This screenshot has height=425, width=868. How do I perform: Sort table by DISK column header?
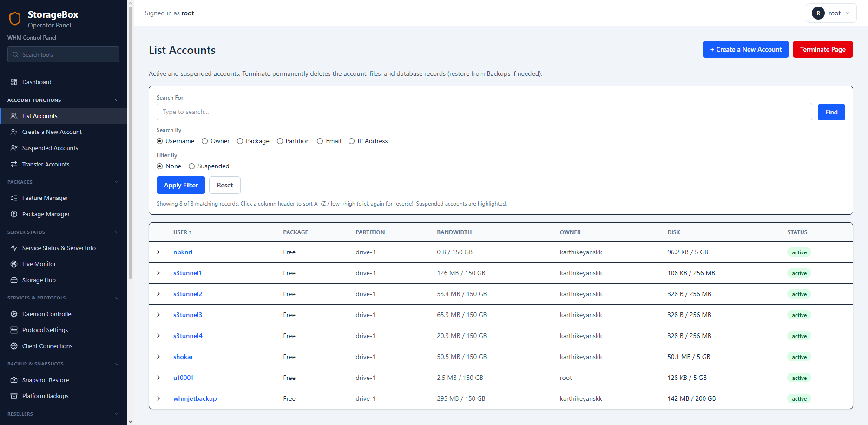pyautogui.click(x=674, y=232)
